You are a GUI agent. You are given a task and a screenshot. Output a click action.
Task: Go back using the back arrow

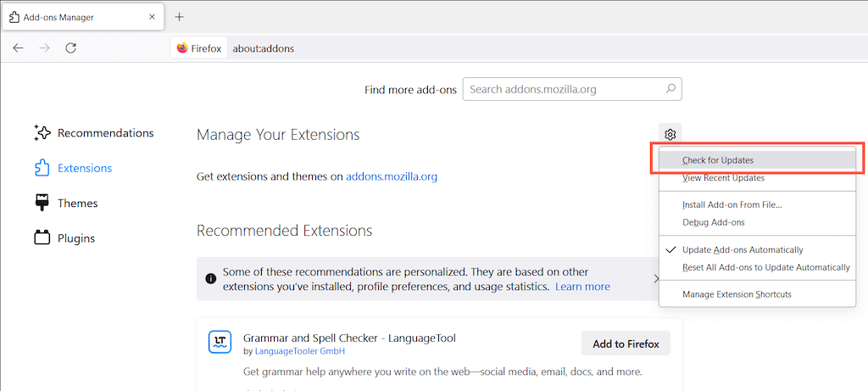coord(19,48)
